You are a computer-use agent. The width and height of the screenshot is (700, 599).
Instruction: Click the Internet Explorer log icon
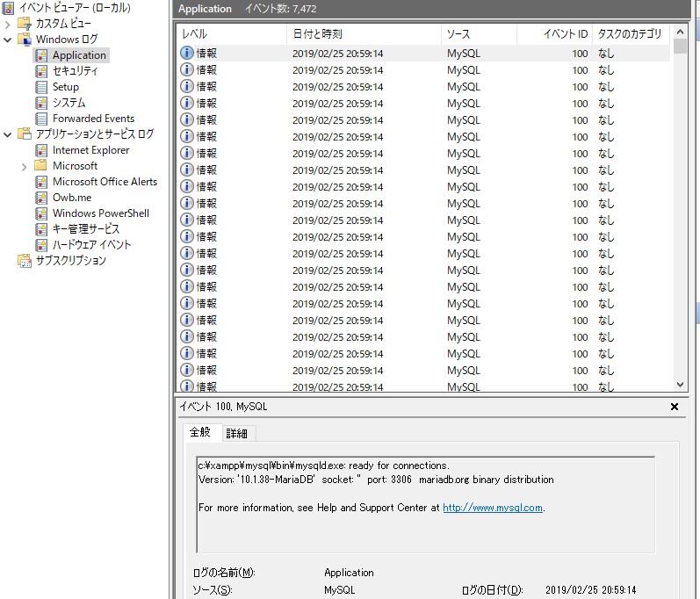41,150
